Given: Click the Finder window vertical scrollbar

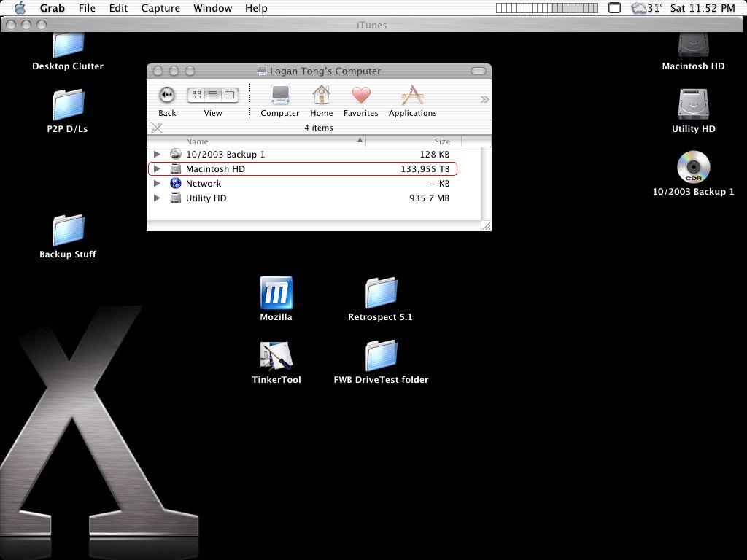Looking at the screenshot, I should pos(486,183).
